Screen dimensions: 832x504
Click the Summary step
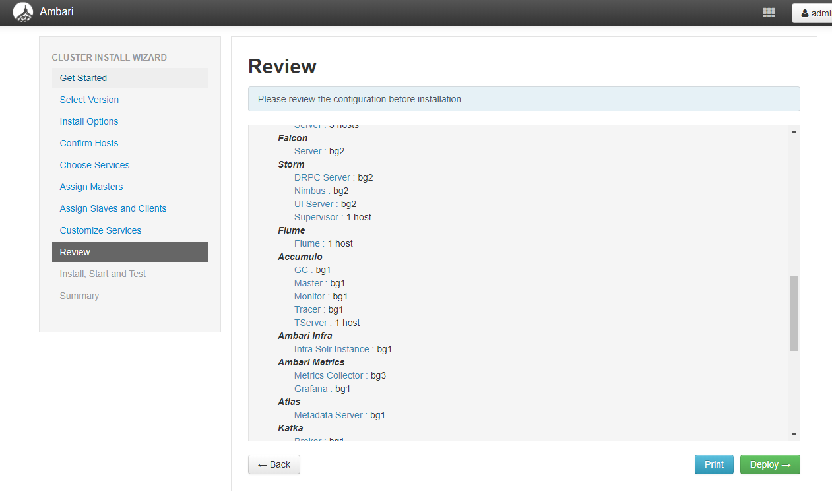(79, 296)
